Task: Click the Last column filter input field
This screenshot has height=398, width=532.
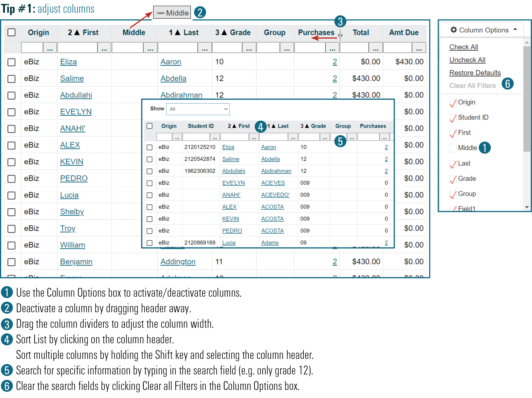Action: coord(178,48)
